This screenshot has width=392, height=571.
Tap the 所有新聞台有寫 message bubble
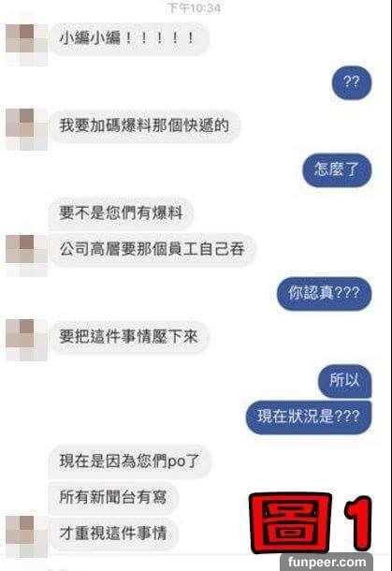click(113, 497)
